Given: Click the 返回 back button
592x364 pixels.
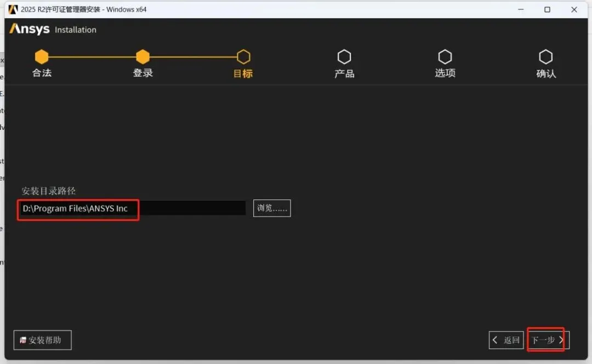Looking at the screenshot, I should [x=506, y=340].
